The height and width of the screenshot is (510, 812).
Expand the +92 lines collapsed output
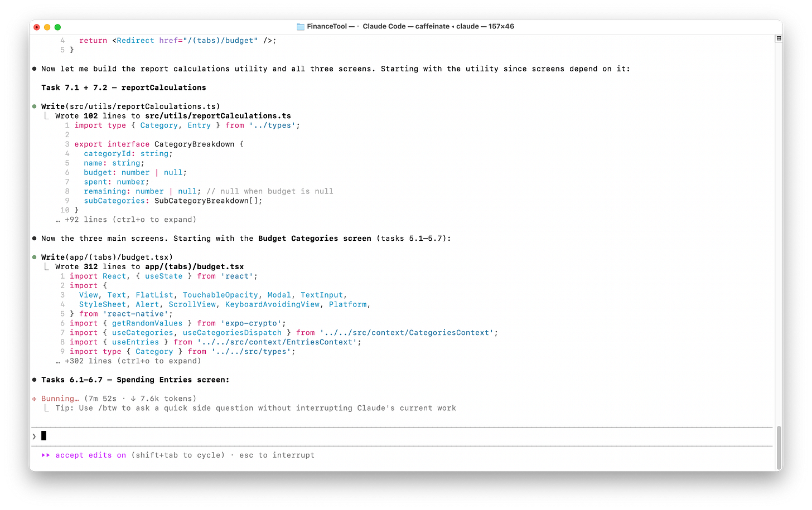click(x=126, y=220)
